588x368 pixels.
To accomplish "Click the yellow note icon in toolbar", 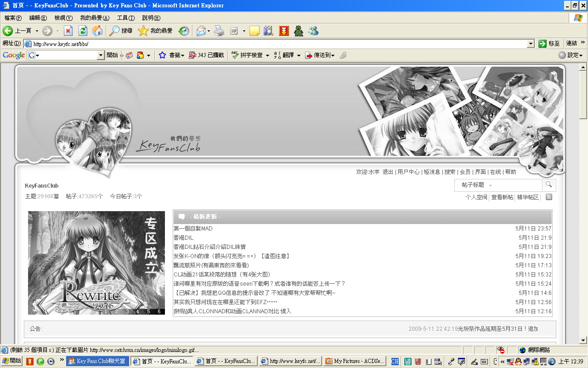I will click(x=254, y=31).
